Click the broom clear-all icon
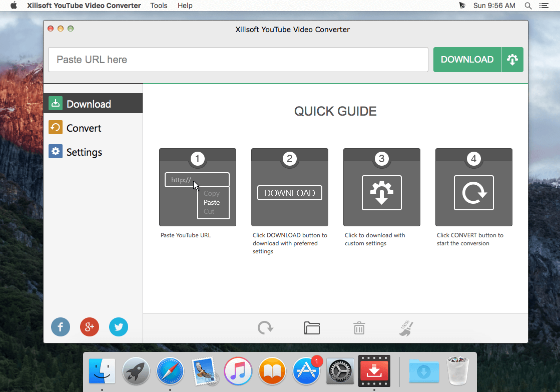The width and height of the screenshot is (560, 392). click(406, 328)
